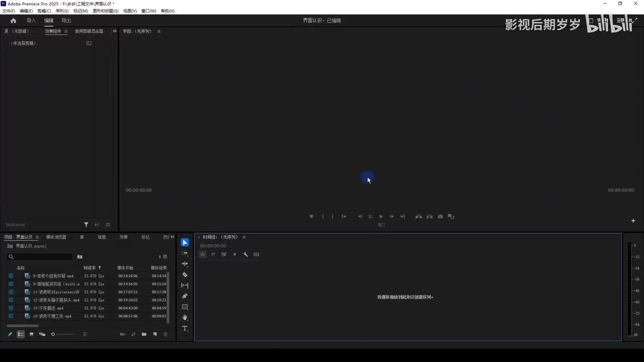
Task: Select the Ripple Edit tool
Action: click(185, 264)
